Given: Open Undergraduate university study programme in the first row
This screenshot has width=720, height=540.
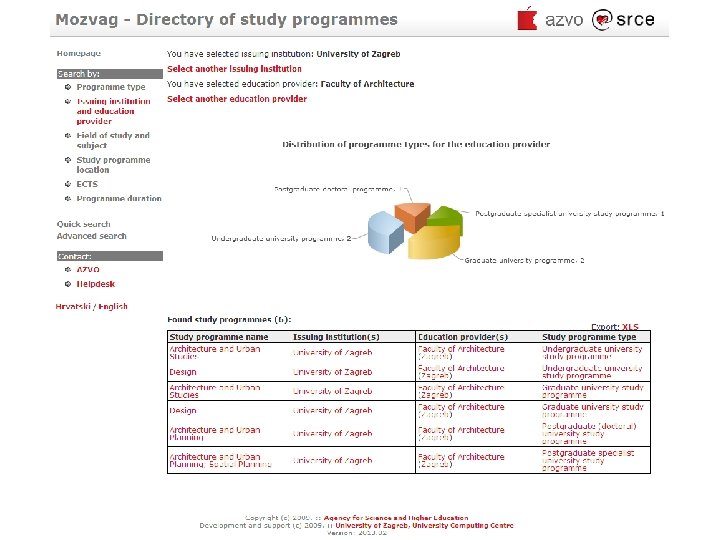Looking at the screenshot, I should 592,353.
